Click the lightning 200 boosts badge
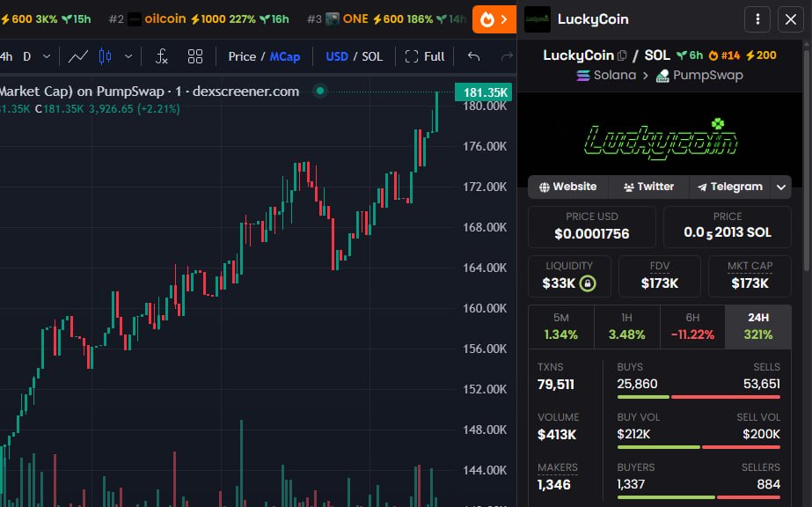This screenshot has height=507, width=812. point(761,55)
